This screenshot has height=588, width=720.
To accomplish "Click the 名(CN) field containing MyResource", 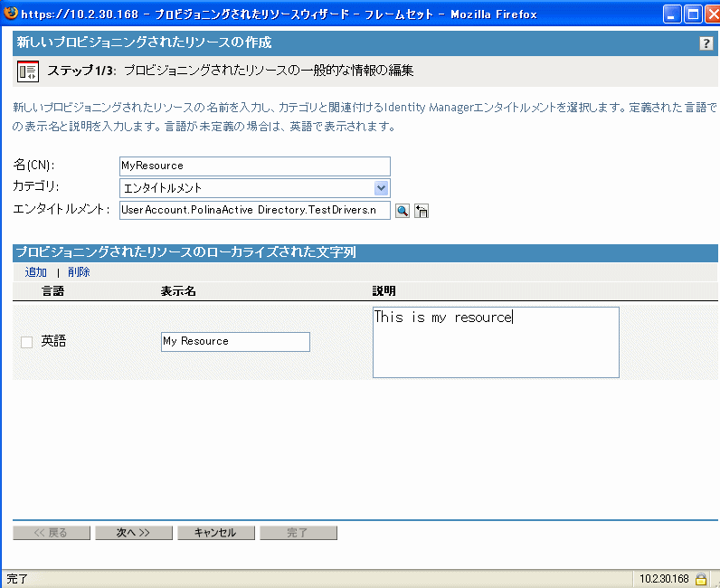I will click(254, 166).
